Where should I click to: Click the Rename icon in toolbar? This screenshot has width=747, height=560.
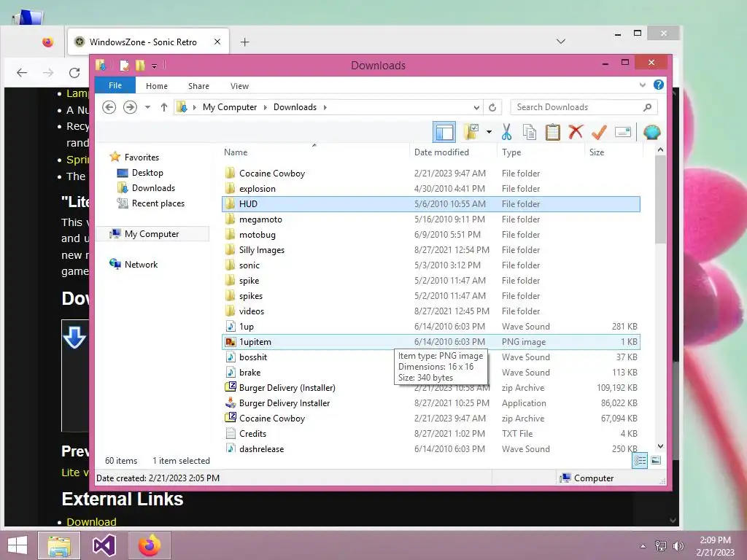[x=623, y=132]
